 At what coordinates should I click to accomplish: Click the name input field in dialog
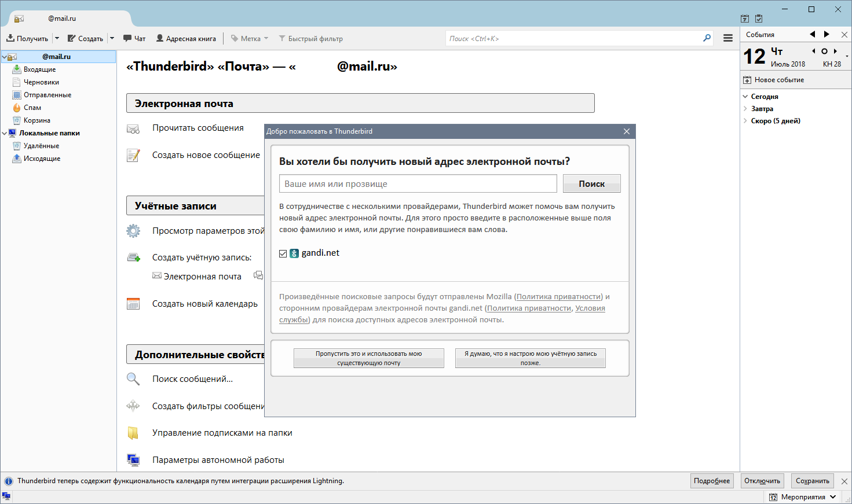tap(418, 183)
